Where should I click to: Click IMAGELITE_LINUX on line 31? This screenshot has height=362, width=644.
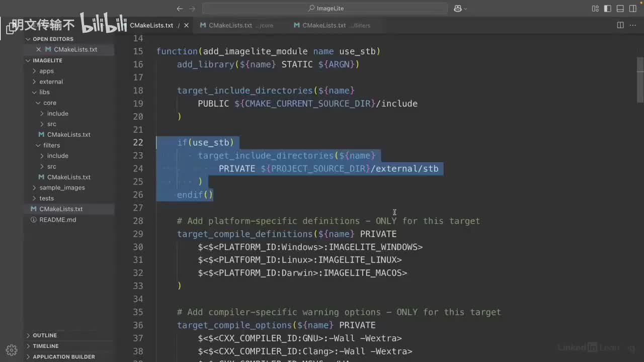[x=357, y=260]
